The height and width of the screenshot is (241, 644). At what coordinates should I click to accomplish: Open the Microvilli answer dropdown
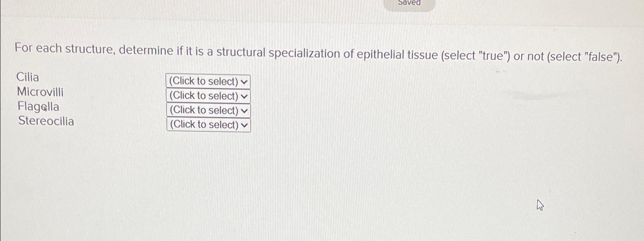click(207, 96)
